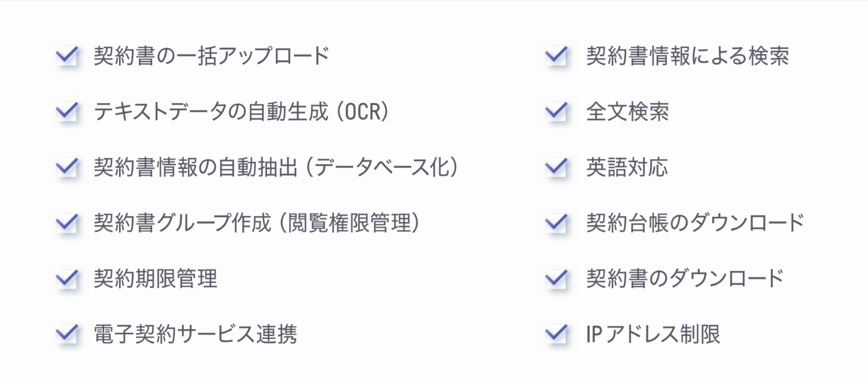Click the 契約台帳のダウンロード checkmark
This screenshot has width=868, height=384.
pyautogui.click(x=556, y=223)
